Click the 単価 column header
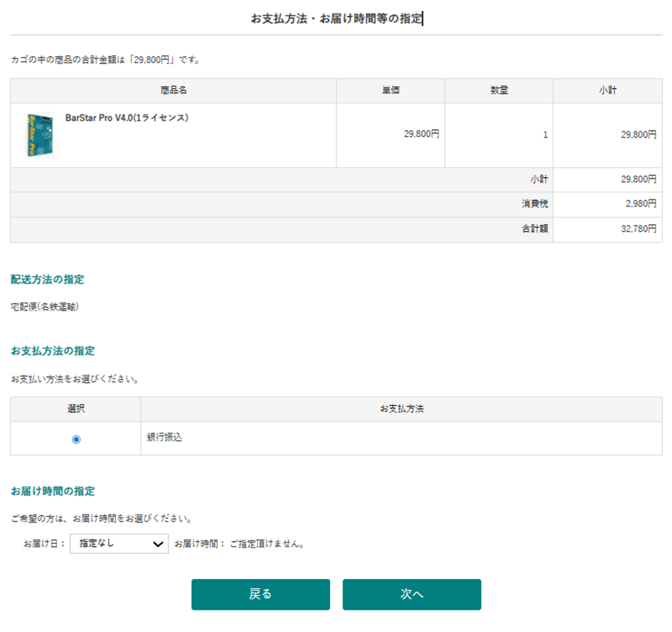Screen dimensions: 672x632 [390, 90]
